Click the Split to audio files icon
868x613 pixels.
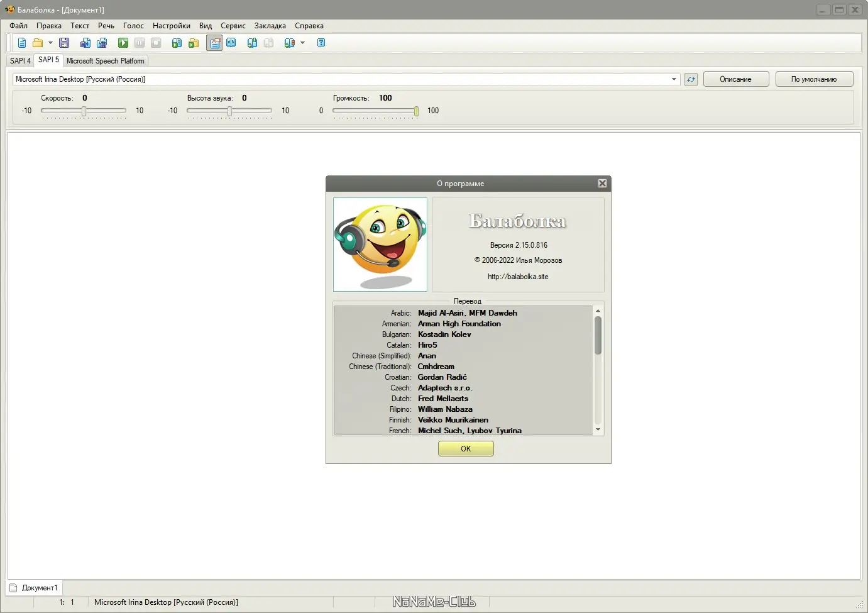click(102, 43)
